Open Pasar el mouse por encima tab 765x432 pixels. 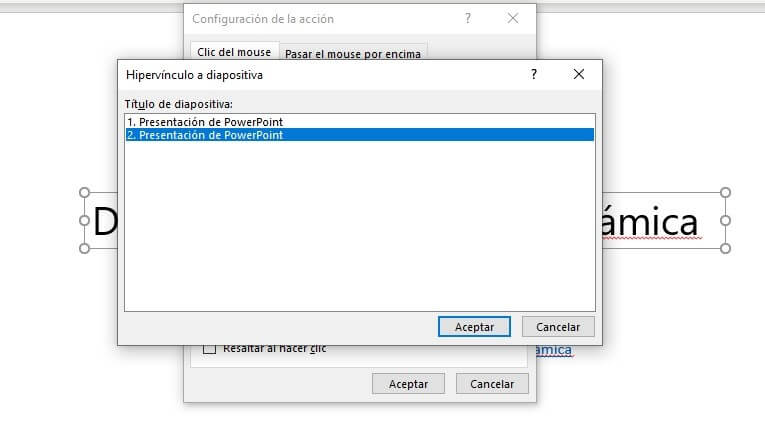(353, 54)
